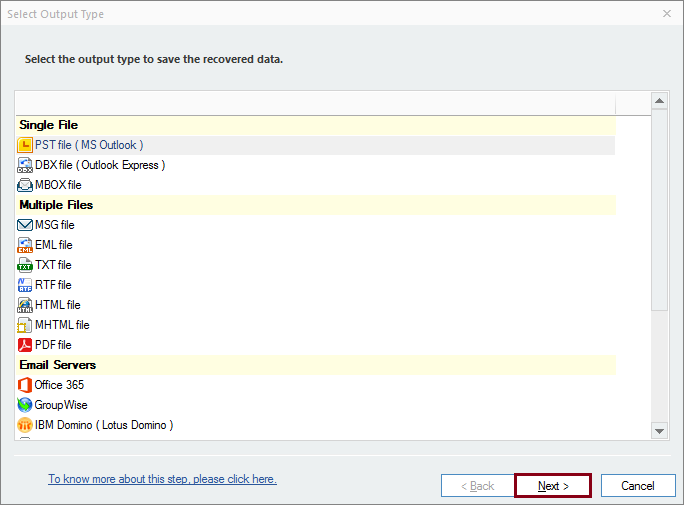Click the EML file icon
The height and width of the screenshot is (505, 684).
tap(25, 245)
